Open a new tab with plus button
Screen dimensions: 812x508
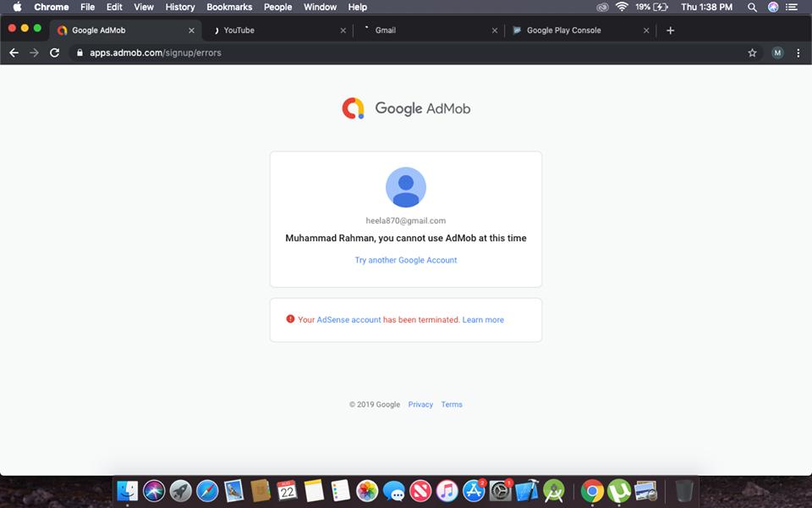[670, 30]
